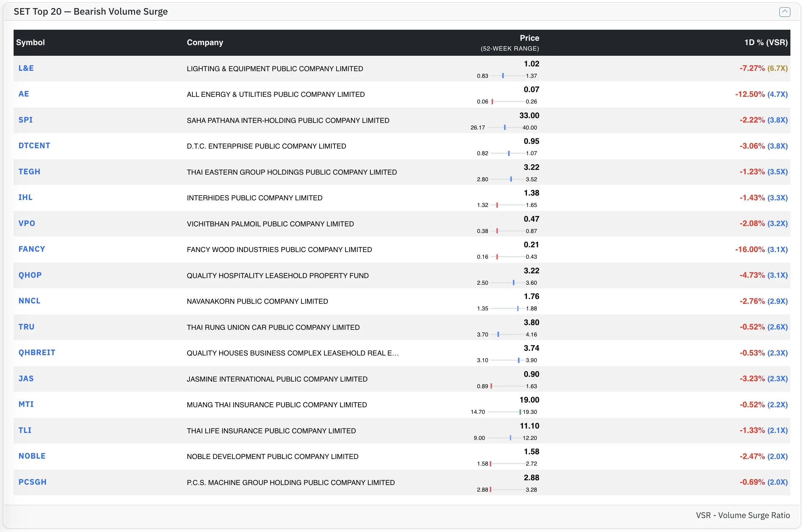Click the 19.00 price for MTI

click(529, 400)
